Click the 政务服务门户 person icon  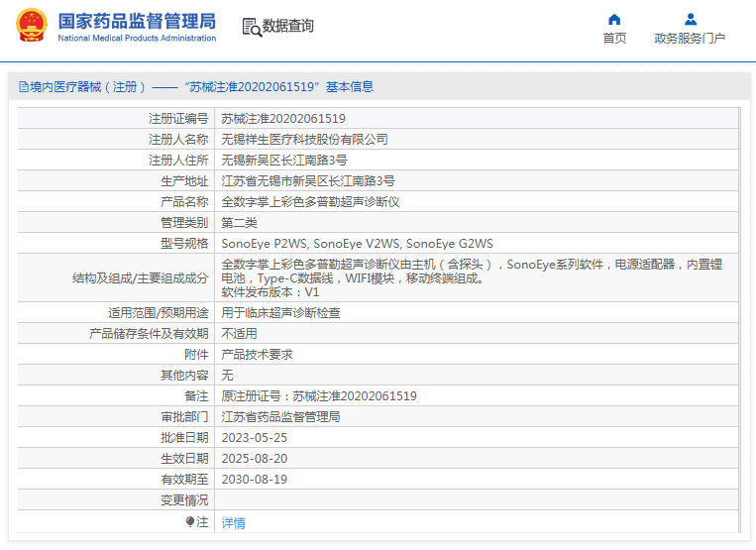690,19
